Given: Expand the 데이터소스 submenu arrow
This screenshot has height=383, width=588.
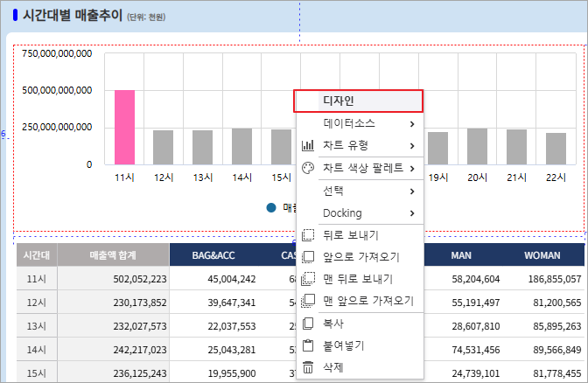Looking at the screenshot, I should [411, 123].
